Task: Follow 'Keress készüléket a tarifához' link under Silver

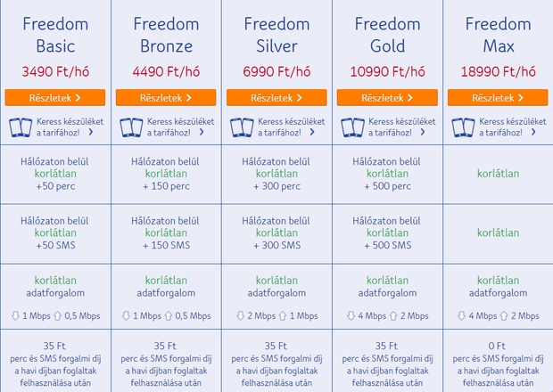Action: [292, 127]
